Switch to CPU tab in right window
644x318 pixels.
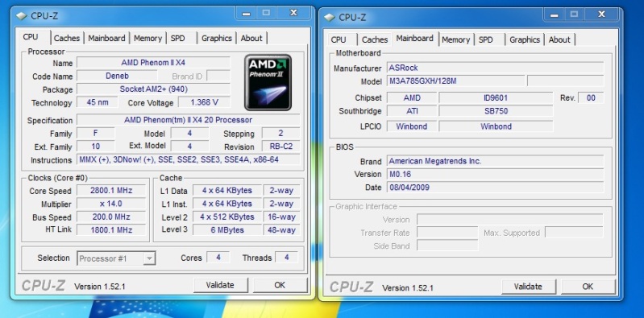click(339, 39)
